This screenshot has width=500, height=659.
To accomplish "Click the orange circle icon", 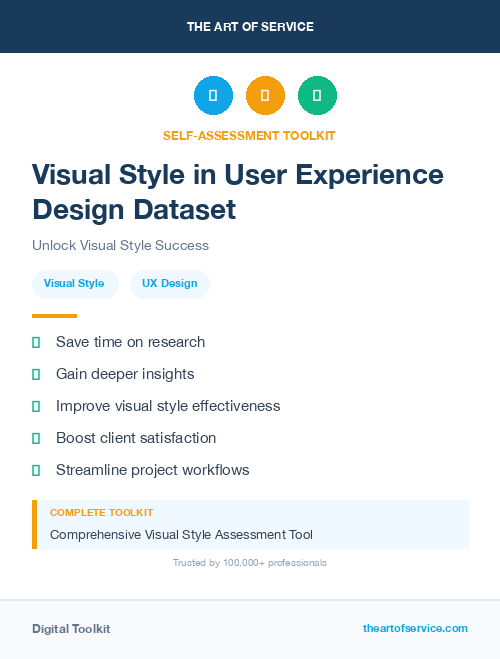I will (x=265, y=95).
